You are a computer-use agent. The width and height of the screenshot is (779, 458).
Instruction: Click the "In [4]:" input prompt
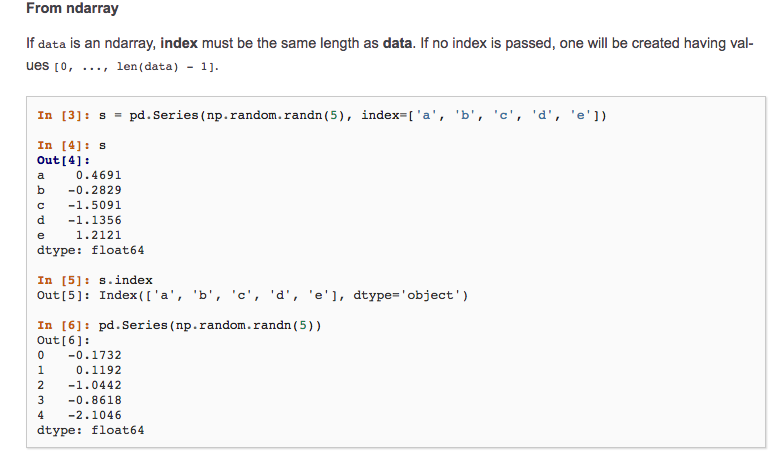point(64,146)
